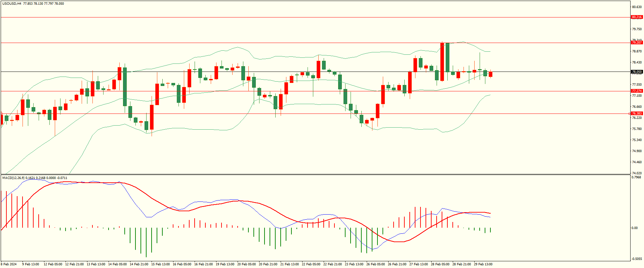The width and height of the screenshot is (644, 268).
Task: Click the 20 Feb 21:00 time label
Action: (x=268, y=264)
